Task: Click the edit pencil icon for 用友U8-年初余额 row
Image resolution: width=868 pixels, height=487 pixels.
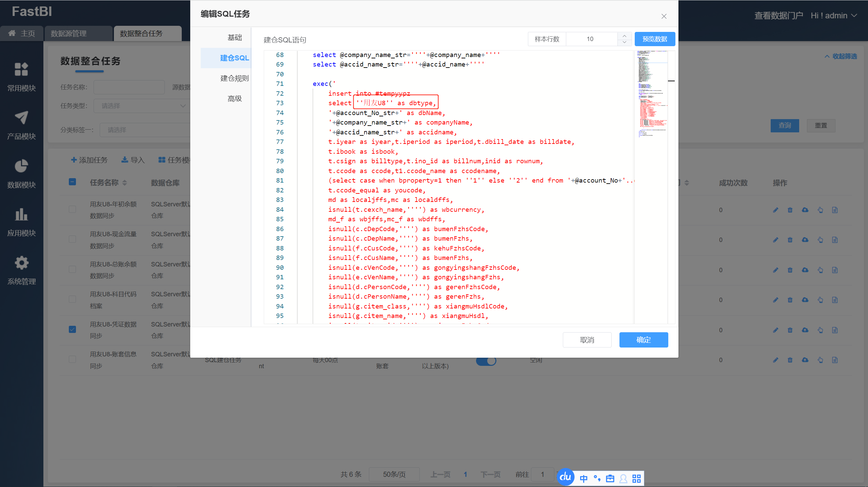Action: pyautogui.click(x=775, y=210)
